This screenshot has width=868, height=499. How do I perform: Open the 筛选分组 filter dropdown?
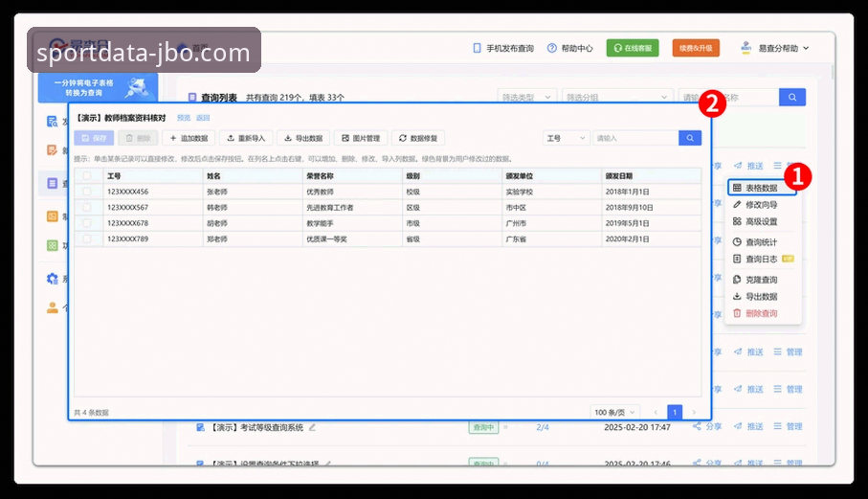click(617, 97)
